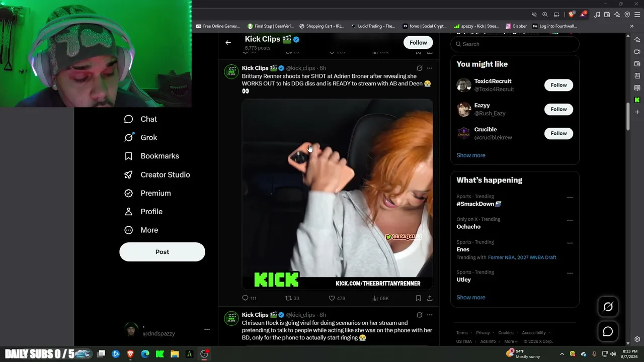Open the spazzy - Kick Stream bookmark
The height and width of the screenshot is (362, 644).
476,26
